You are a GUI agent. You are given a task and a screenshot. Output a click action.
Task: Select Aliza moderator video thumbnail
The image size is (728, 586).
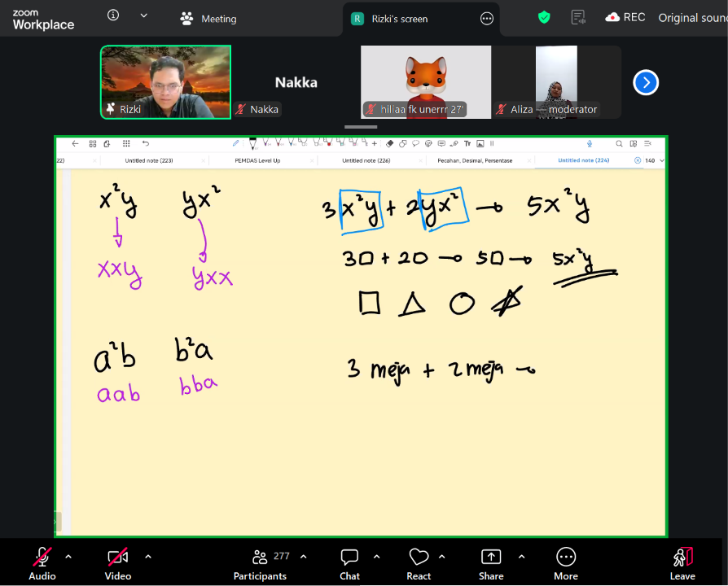[556, 82]
